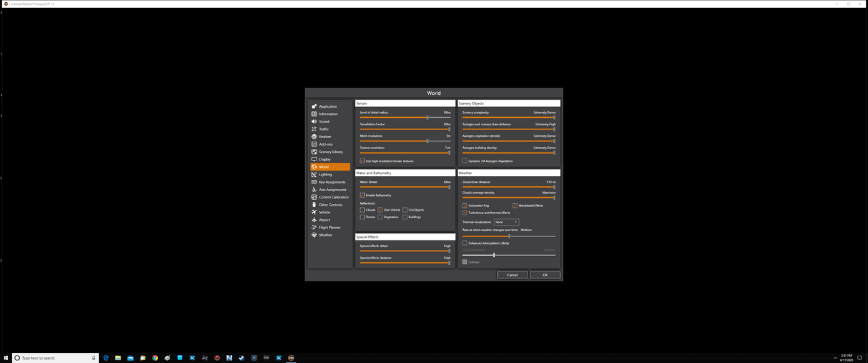The image size is (868, 363).
Task: Open Steam from the taskbar
Action: click(241, 358)
